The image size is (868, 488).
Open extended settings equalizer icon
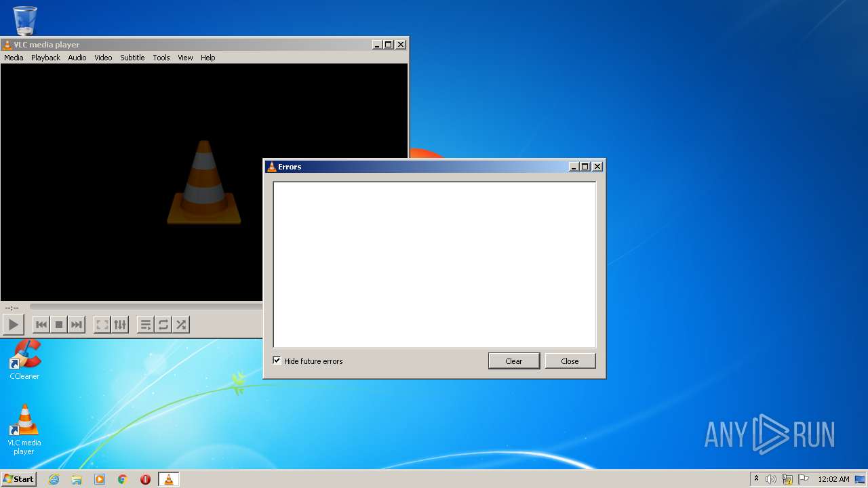120,325
